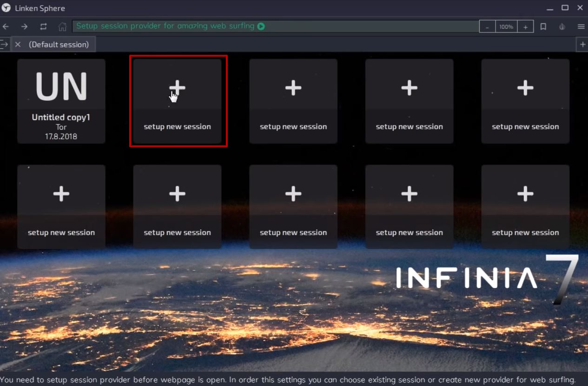Open the bookmark icon
588x386 pixels.
tap(543, 26)
